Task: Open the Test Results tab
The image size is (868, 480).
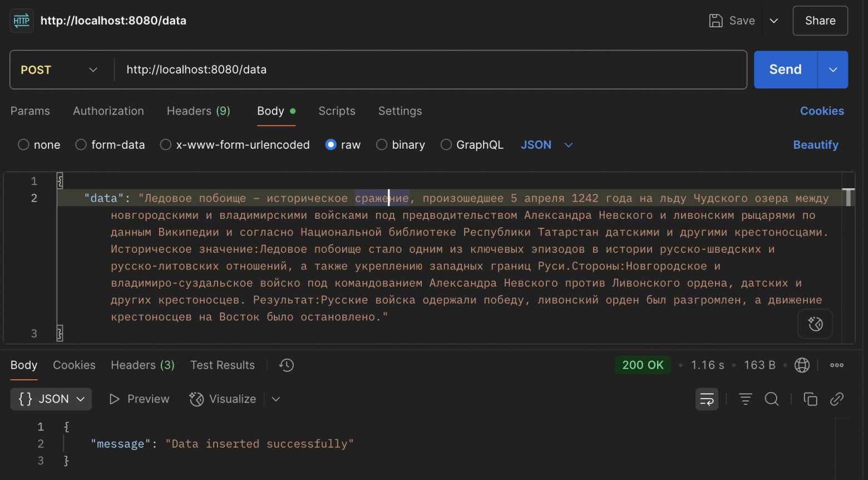Action: coord(222,365)
